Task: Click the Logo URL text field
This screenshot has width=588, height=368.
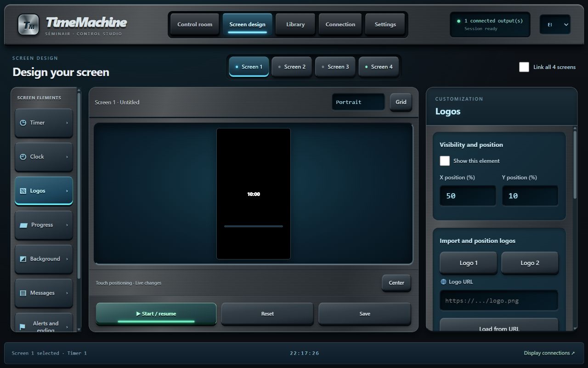Action: pyautogui.click(x=499, y=301)
